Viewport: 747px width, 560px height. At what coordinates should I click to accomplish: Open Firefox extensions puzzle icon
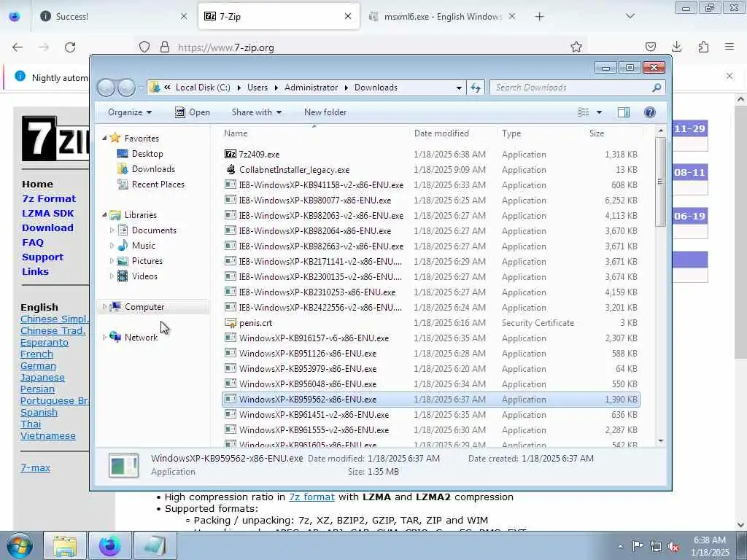coord(703,47)
